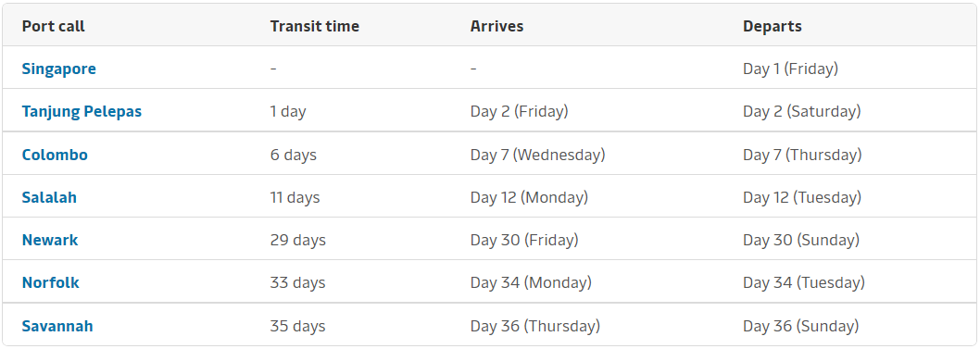Select Day 2 (Saturday) departure cell
980x349 pixels.
tap(802, 112)
